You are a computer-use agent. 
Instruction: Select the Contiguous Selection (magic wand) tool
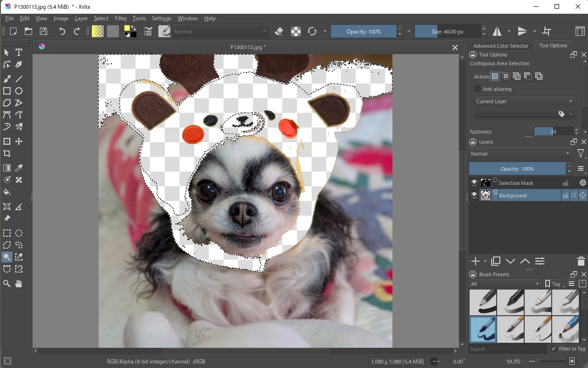pyautogui.click(x=7, y=257)
